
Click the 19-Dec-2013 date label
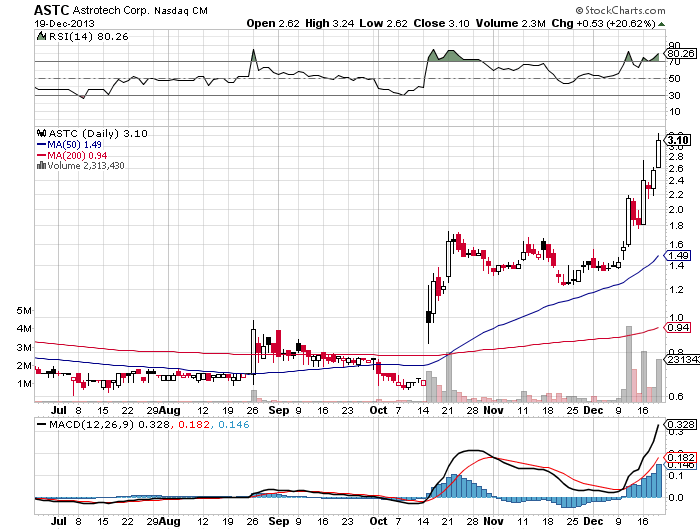point(64,23)
